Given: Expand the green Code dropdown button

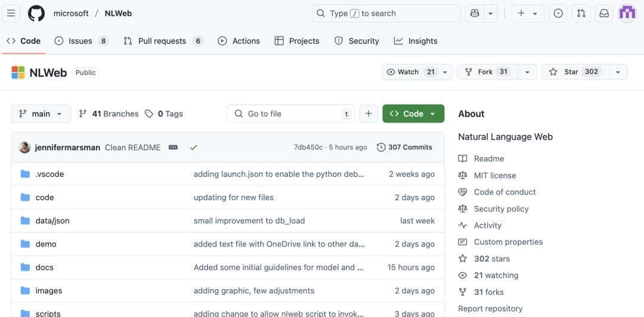Looking at the screenshot, I should [x=413, y=113].
